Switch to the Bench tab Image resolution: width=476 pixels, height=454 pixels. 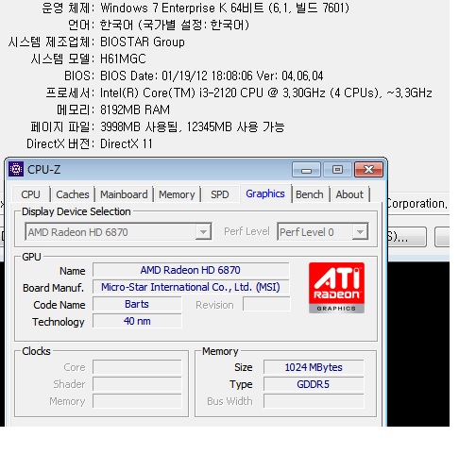[x=310, y=194]
